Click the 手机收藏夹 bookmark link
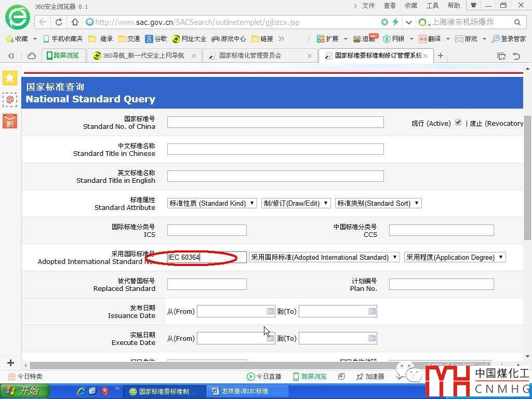The image size is (532, 399). tap(63, 39)
